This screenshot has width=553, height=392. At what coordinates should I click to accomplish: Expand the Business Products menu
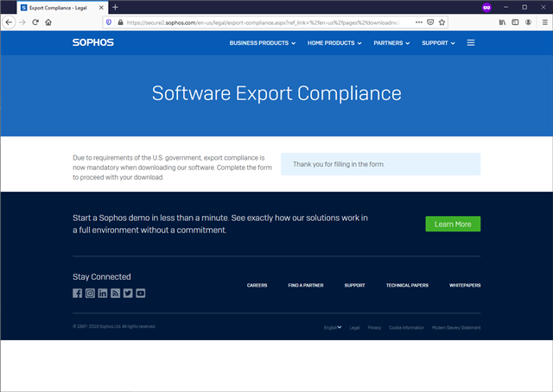263,43
